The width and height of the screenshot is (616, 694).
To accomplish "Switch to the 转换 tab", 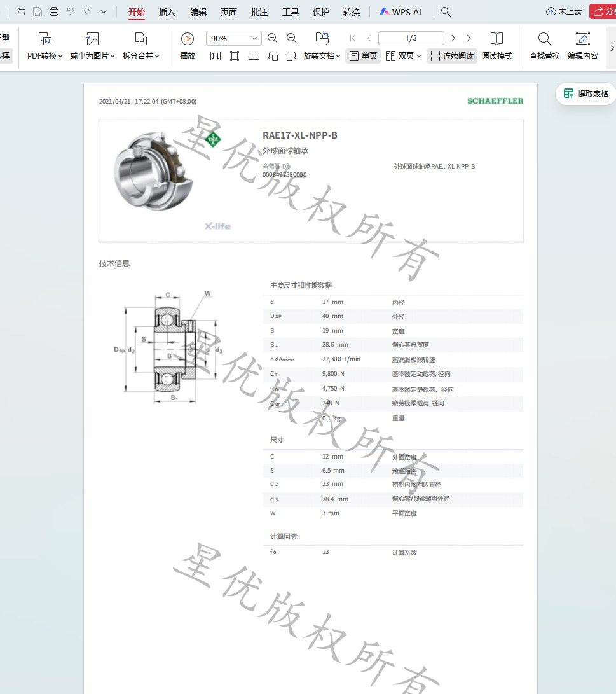I will (352, 12).
